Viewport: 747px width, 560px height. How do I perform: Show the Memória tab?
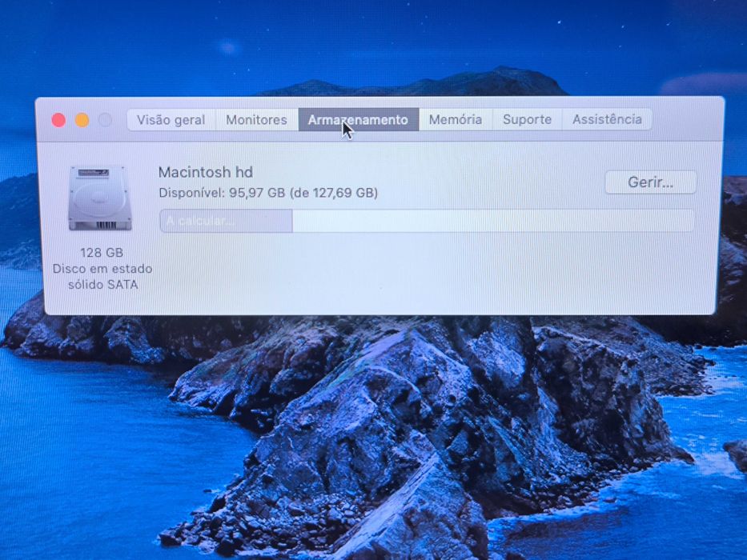(456, 119)
